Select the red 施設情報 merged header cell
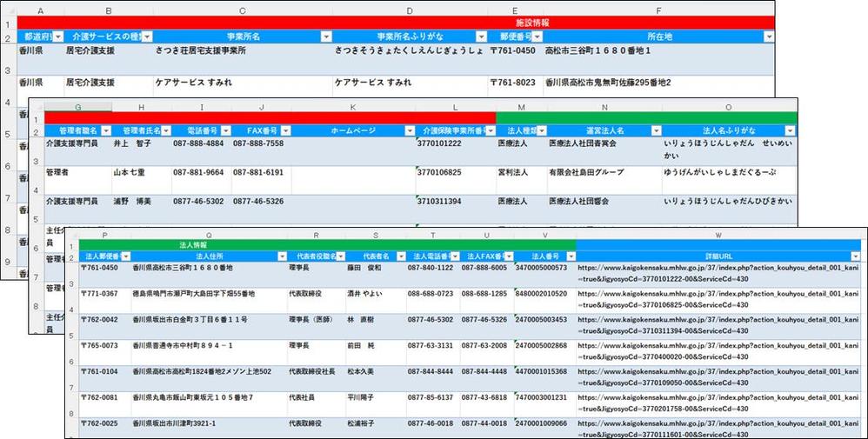This screenshot has height=439, width=868. click(395, 23)
